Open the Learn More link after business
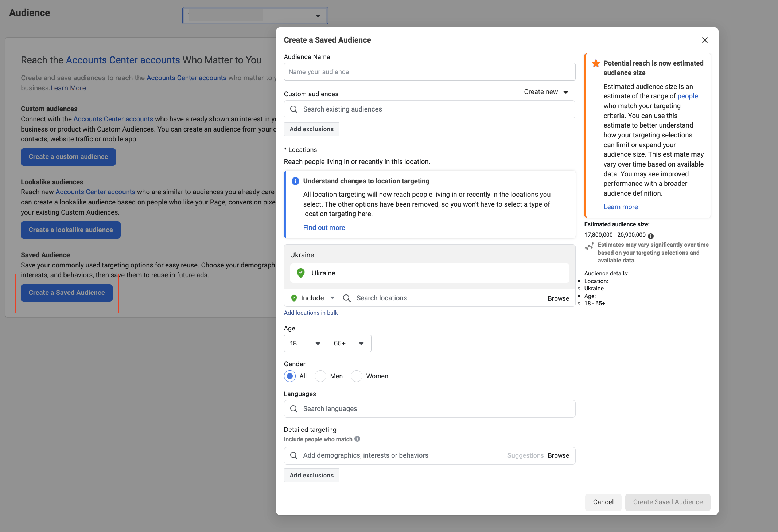The height and width of the screenshot is (532, 778). coord(68,88)
